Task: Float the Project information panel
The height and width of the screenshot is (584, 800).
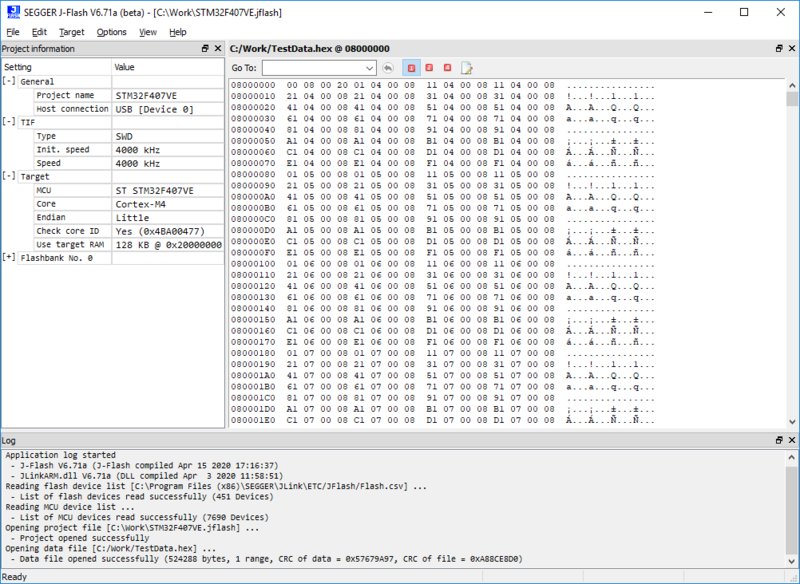Action: click(204, 48)
